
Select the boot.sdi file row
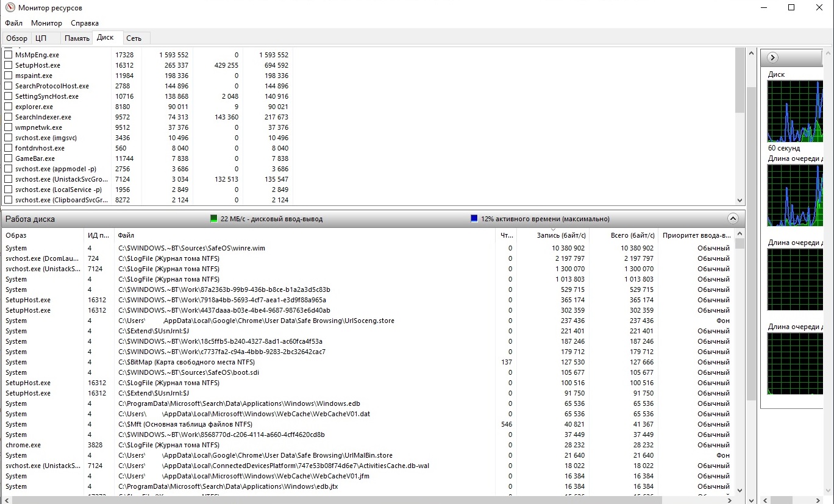tap(368, 372)
